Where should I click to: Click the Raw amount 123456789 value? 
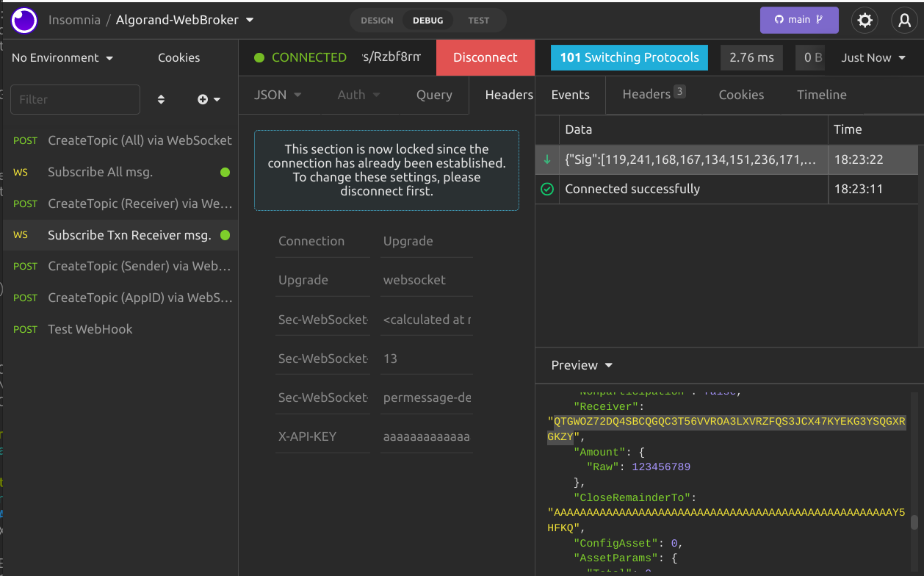[660, 467]
